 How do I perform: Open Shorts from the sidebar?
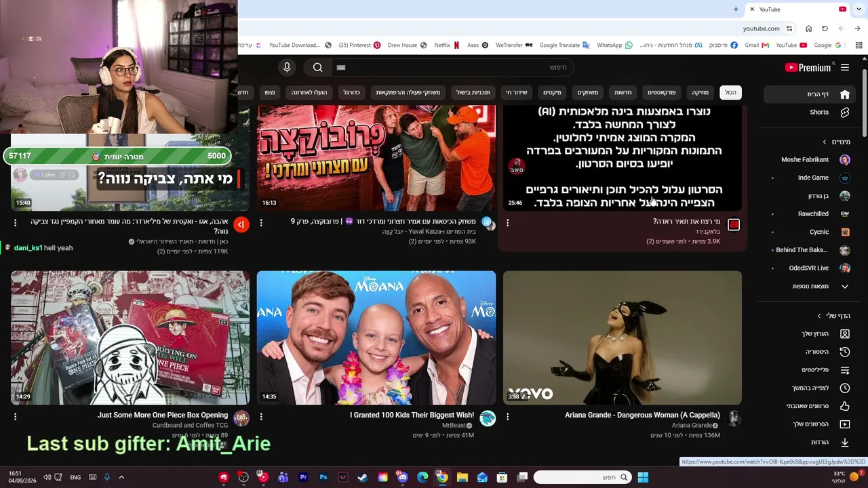(x=811, y=112)
